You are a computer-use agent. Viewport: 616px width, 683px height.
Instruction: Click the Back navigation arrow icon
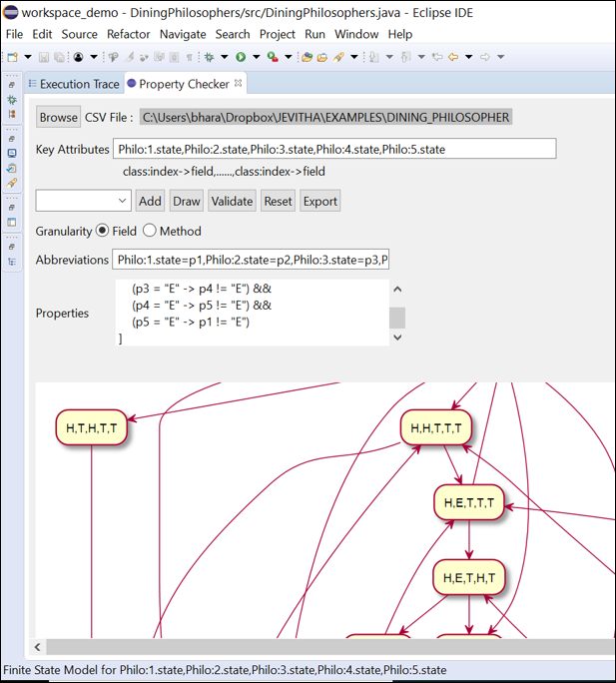(x=452, y=57)
